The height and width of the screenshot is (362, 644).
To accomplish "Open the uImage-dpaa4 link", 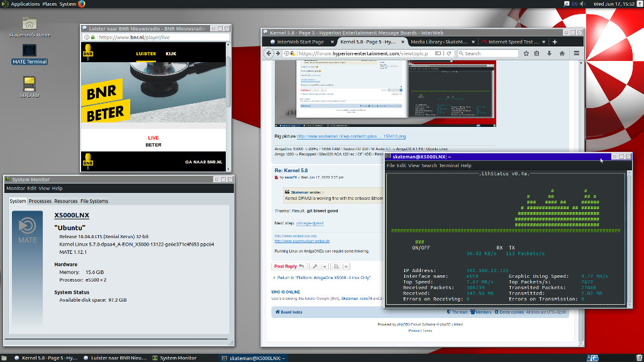I will (309, 223).
